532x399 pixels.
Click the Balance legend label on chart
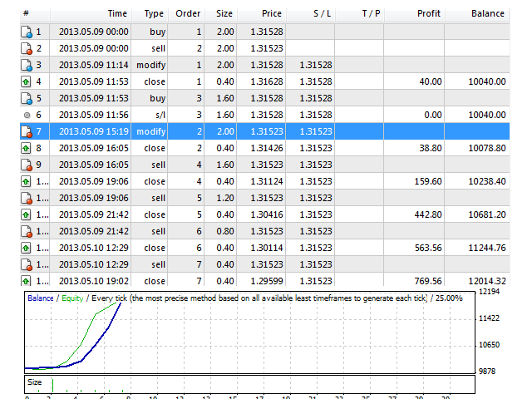(x=41, y=298)
